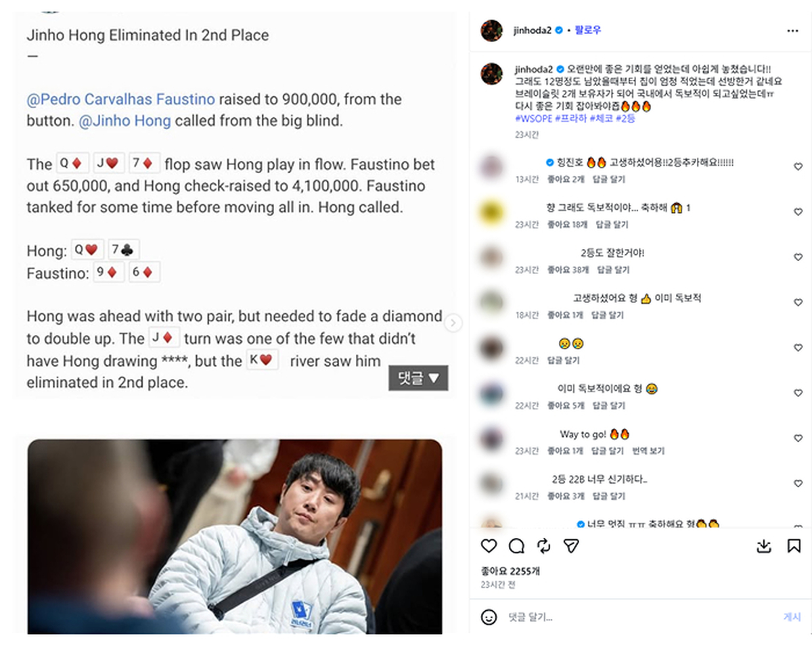The height and width of the screenshot is (661, 812).
Task: Click the repost arrows icon
Action: point(543,546)
